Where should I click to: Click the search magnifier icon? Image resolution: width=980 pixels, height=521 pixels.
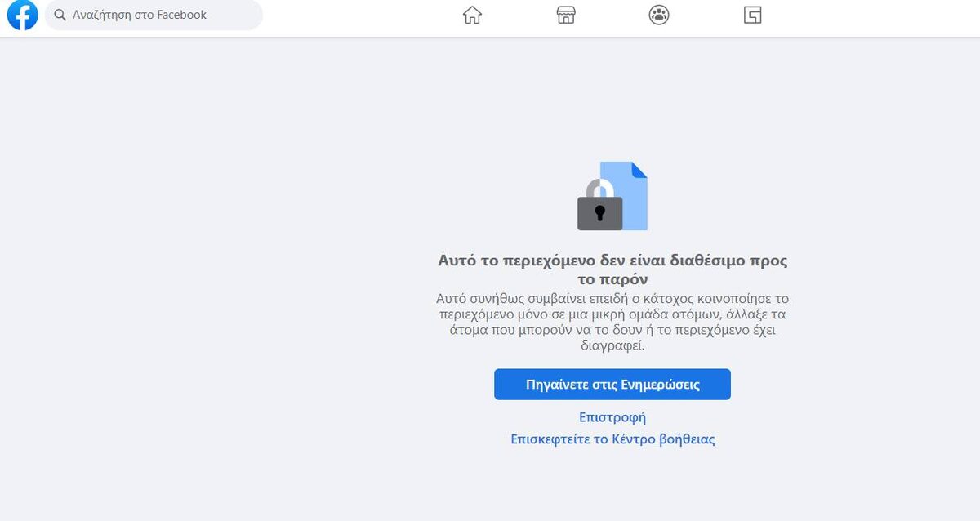(60, 15)
